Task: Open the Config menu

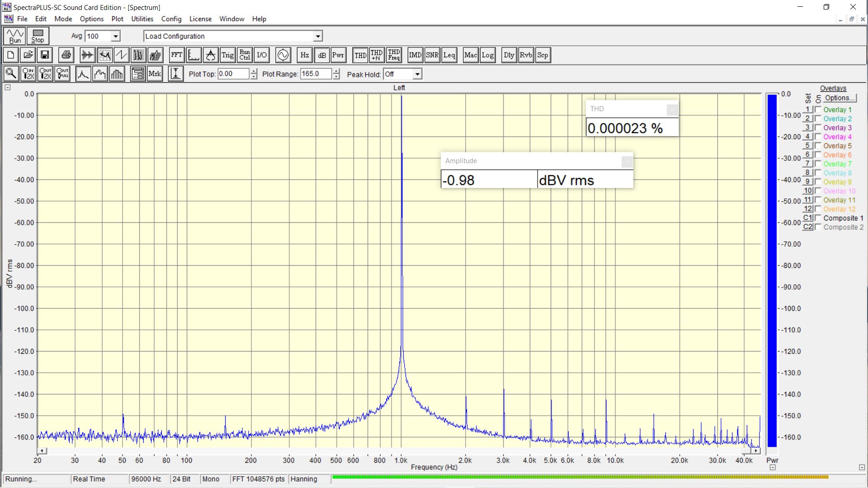Action: click(171, 19)
